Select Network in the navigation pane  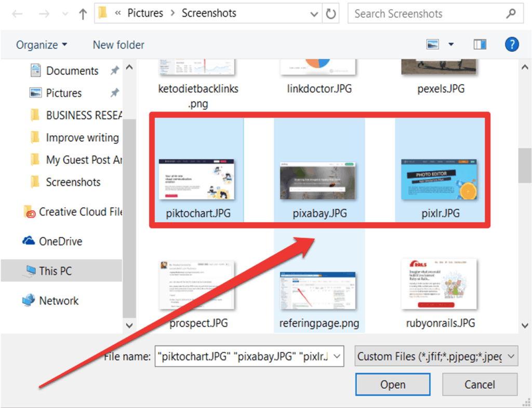[50, 301]
